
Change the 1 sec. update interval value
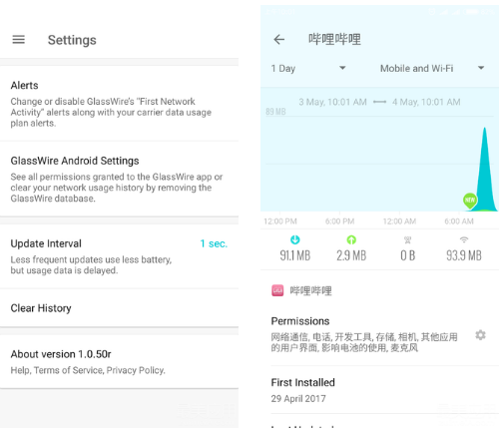tap(214, 243)
